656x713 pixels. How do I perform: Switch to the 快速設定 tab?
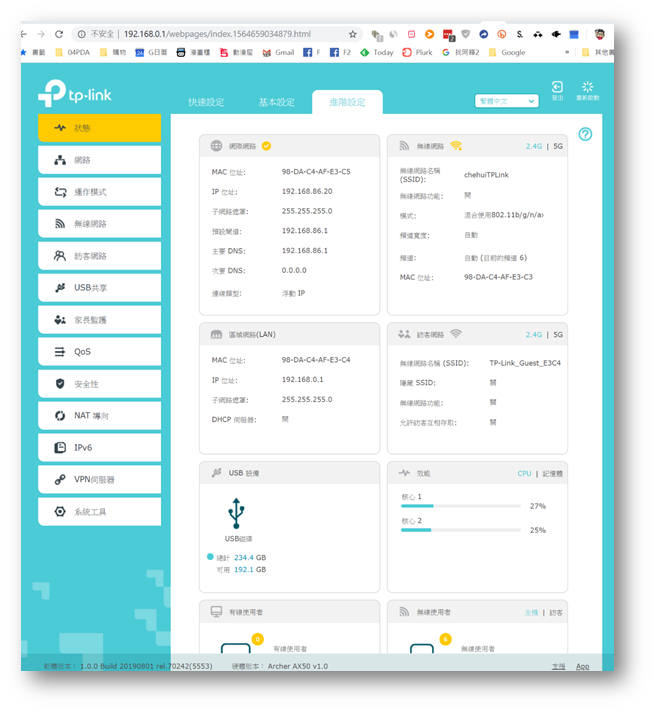click(x=206, y=102)
